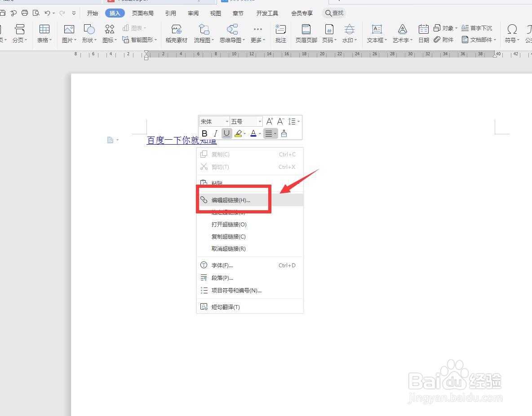This screenshot has height=416, width=532.
Task: Insert a table using 表格 icon
Action: (44, 33)
